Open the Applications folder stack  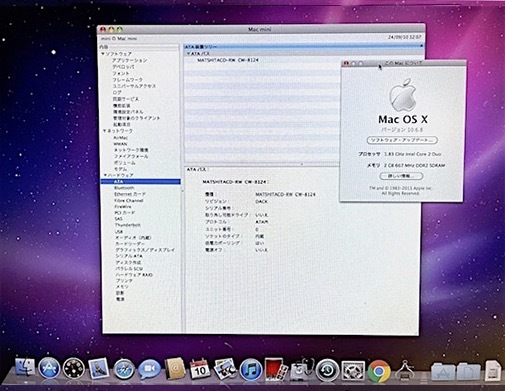[x=443, y=371]
